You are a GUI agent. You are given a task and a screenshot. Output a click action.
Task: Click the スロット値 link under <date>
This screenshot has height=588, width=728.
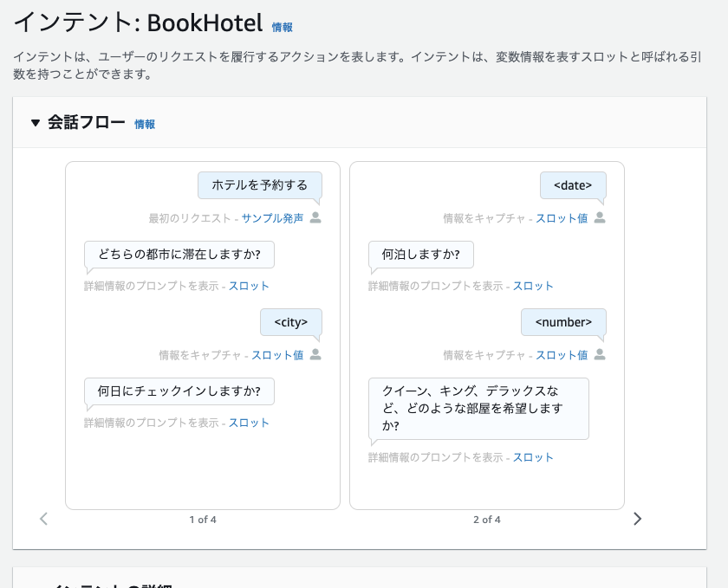point(562,218)
